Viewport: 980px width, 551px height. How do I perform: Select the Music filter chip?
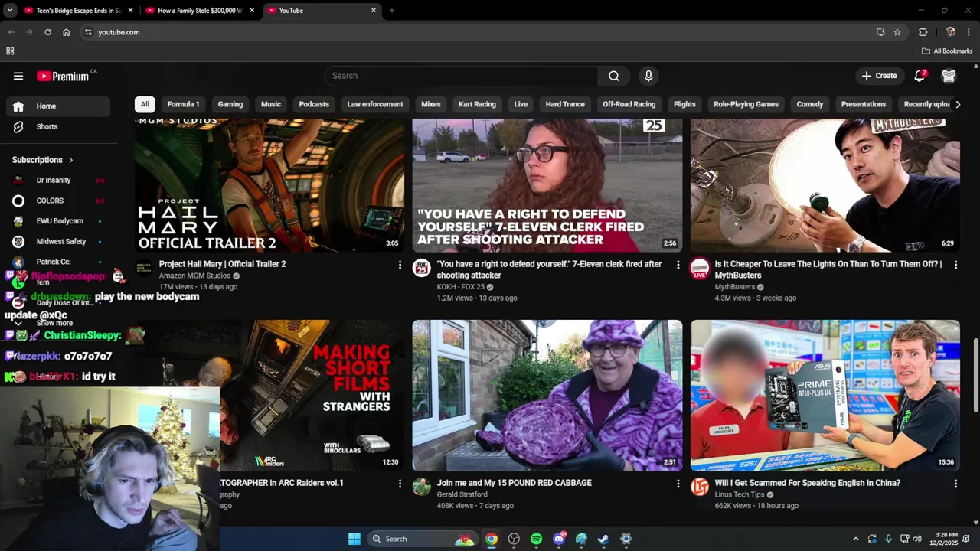(x=271, y=104)
